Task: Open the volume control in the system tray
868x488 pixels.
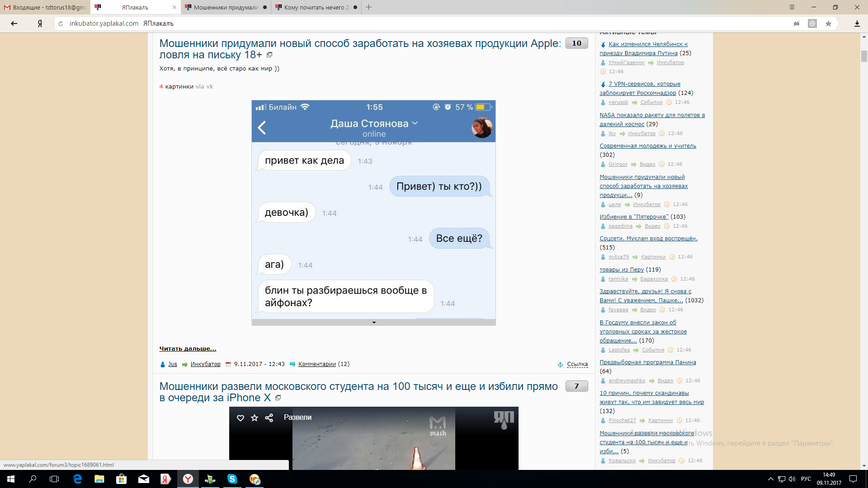Action: [x=792, y=479]
